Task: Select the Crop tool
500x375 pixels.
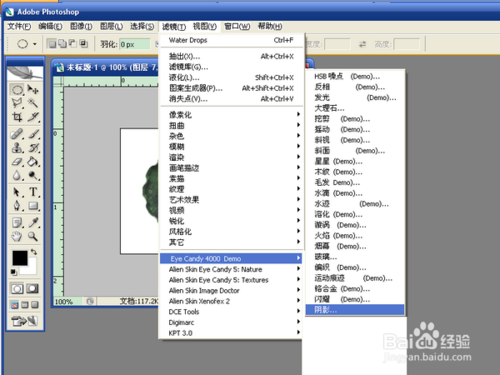Action: pos(17,117)
